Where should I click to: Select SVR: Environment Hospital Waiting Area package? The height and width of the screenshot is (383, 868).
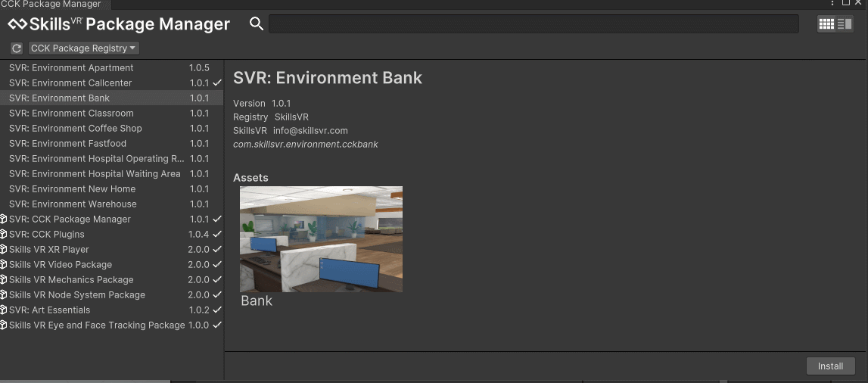(111, 174)
